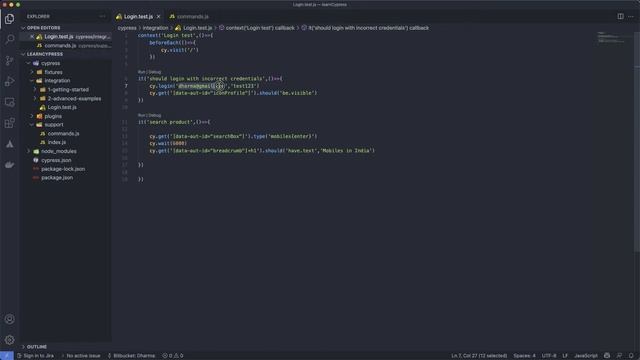This screenshot has width=640, height=360.
Task: Click the cy.wait(5000) code line
Action: [168, 144]
